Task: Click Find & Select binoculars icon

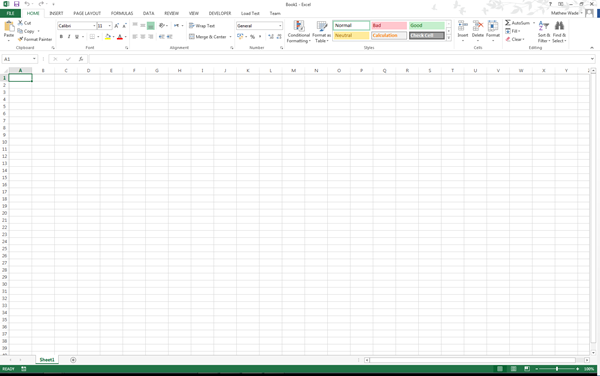Action: point(559,26)
